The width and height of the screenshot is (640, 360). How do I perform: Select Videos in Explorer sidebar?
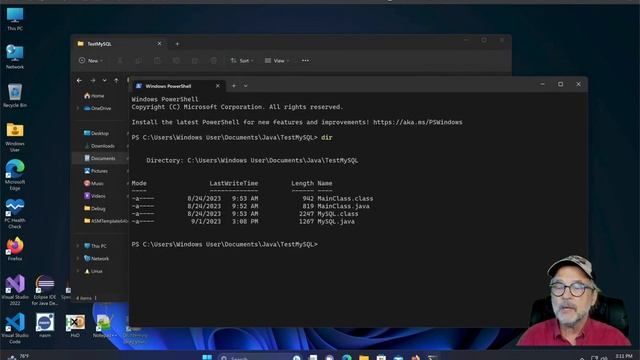[x=95, y=196]
